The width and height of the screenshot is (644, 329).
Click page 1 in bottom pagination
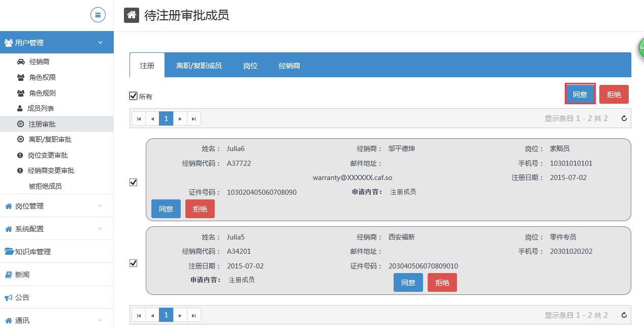[x=166, y=315]
